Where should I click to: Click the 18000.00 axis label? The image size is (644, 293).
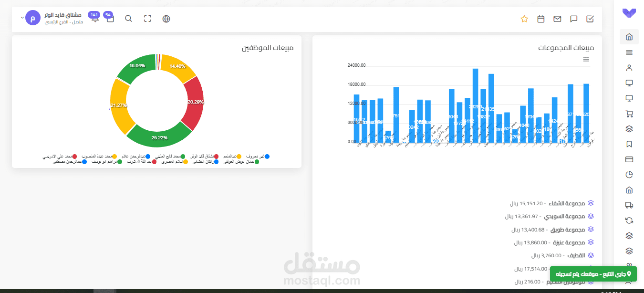[356, 84]
